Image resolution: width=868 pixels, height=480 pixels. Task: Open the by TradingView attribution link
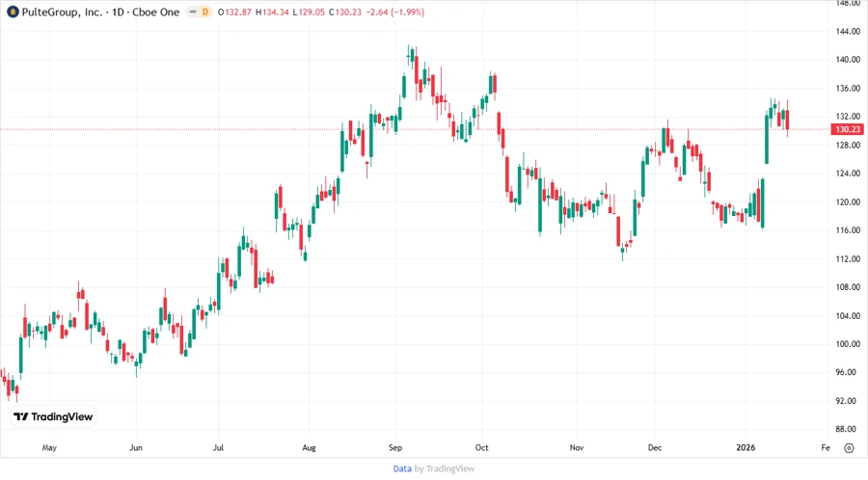pos(445,468)
